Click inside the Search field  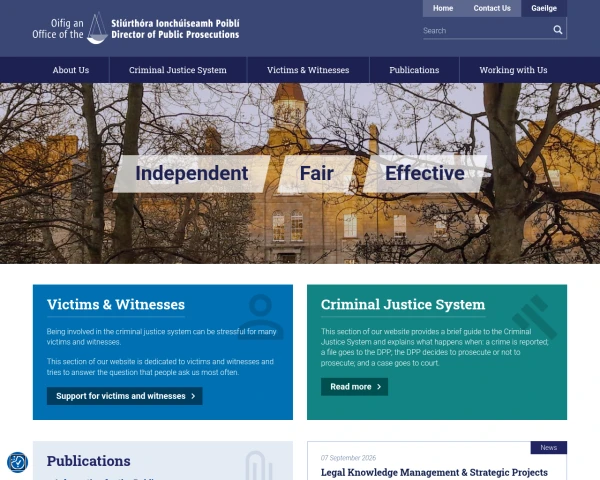487,31
